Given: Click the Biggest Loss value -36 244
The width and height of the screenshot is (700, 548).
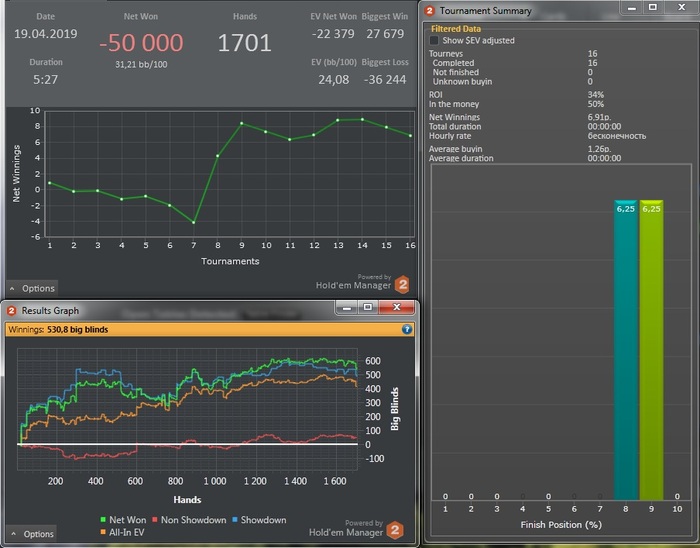Looking at the screenshot, I should [385, 79].
